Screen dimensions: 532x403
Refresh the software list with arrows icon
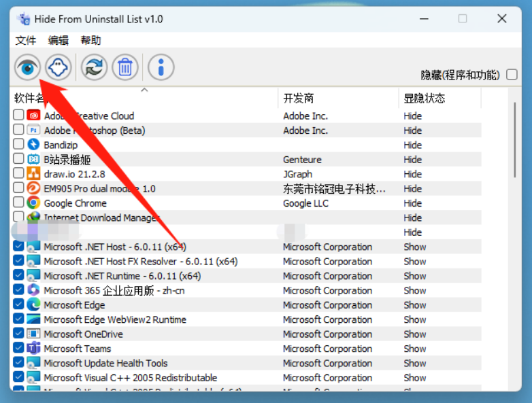point(94,67)
